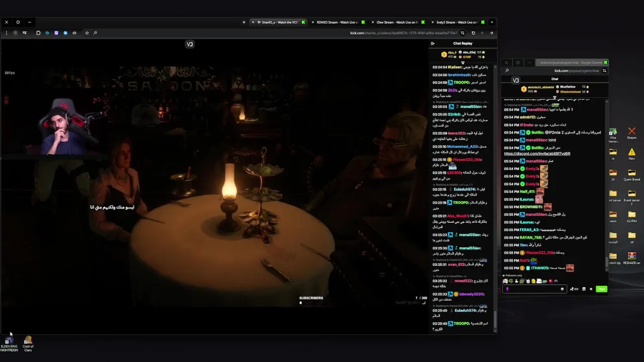Click the zoom magnifier icon in the toolbar
This screenshot has height=362, width=644.
pos(95,33)
